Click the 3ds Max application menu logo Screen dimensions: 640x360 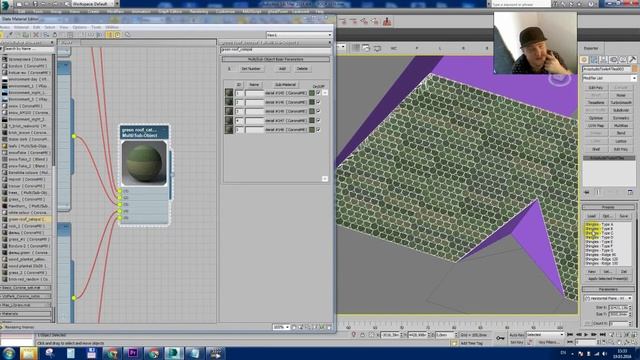pyautogui.click(x=5, y=4)
